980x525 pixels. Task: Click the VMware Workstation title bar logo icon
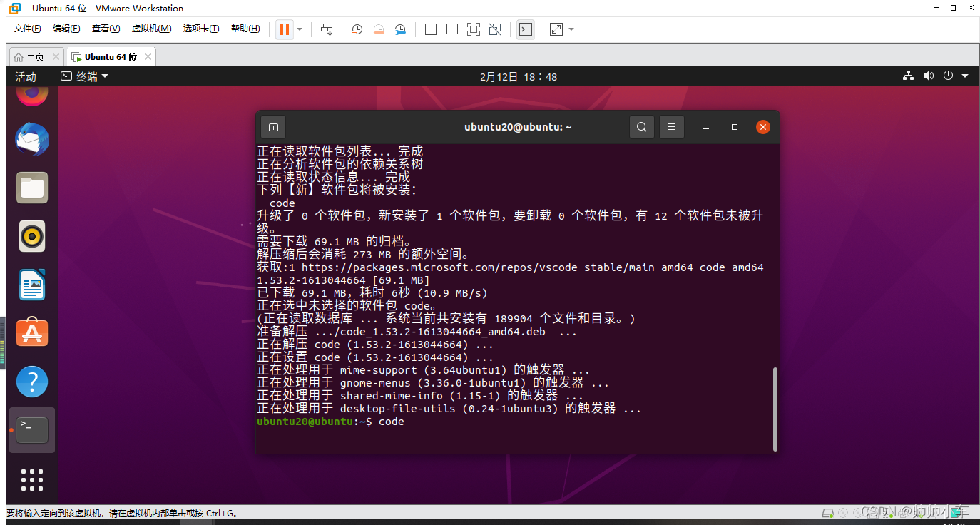[x=15, y=8]
